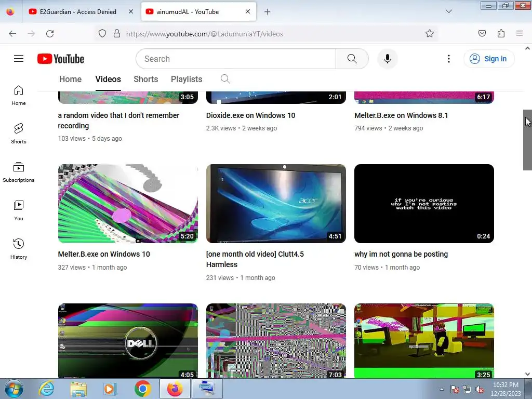Launch Internet Explorer from taskbar
The image size is (532, 399).
point(46,389)
